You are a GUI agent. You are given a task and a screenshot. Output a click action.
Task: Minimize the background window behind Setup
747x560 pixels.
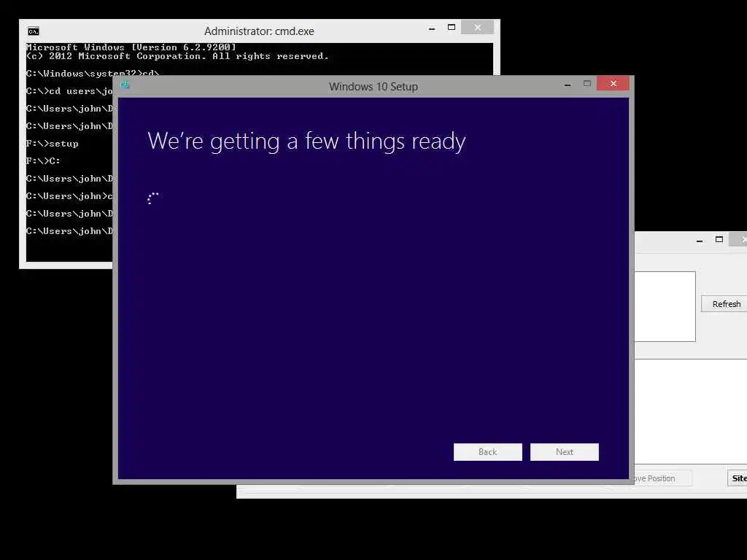pos(700,241)
